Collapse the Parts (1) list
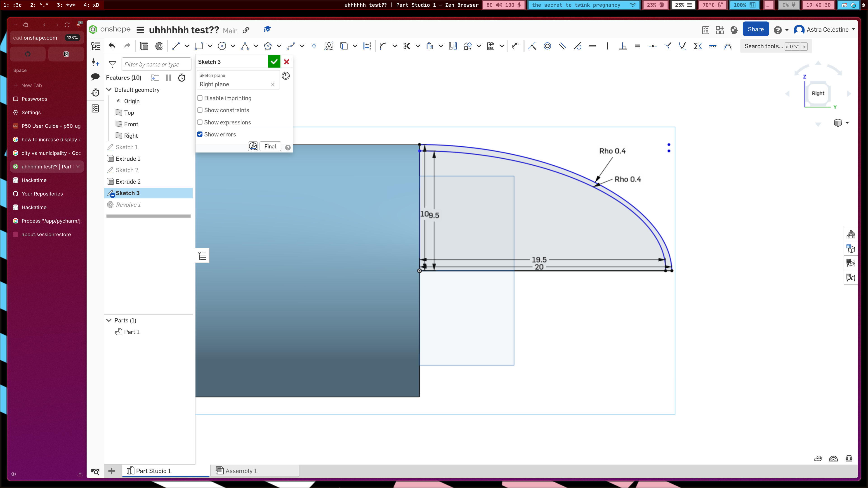 pyautogui.click(x=109, y=320)
